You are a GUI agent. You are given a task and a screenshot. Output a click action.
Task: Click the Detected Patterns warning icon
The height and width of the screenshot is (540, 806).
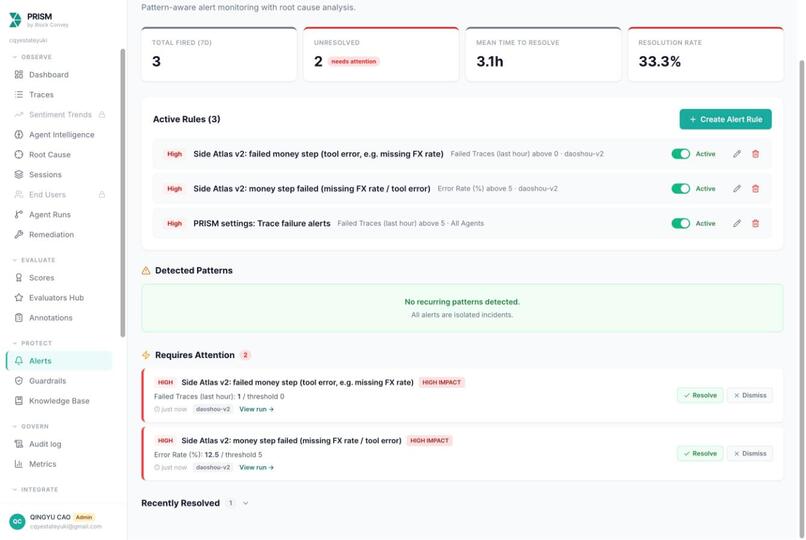pos(146,271)
